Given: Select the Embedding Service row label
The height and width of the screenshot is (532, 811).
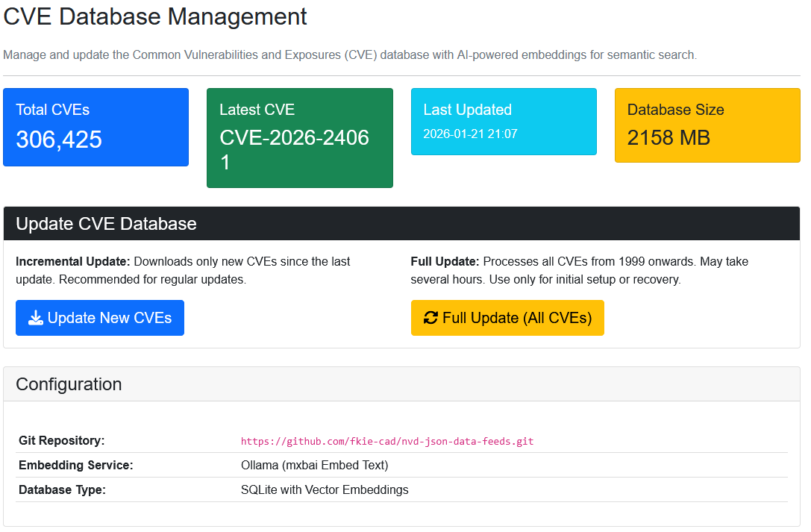Looking at the screenshot, I should [x=75, y=466].
